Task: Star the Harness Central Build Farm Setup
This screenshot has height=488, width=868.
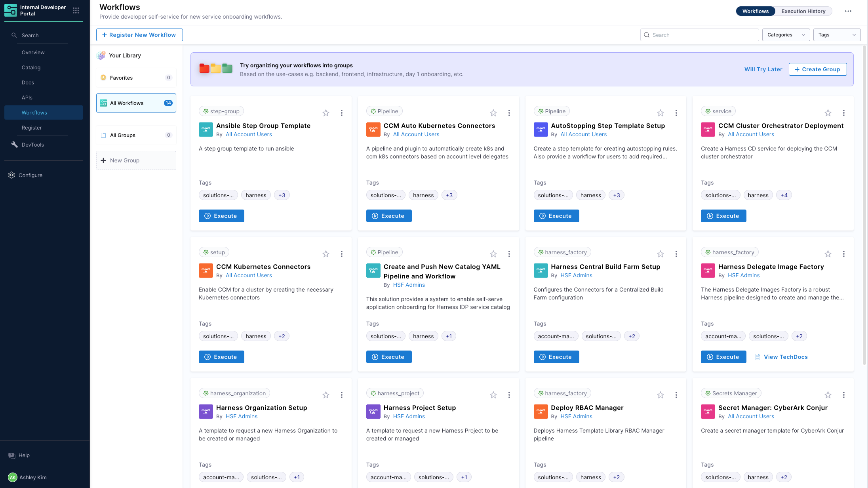Action: click(x=661, y=254)
